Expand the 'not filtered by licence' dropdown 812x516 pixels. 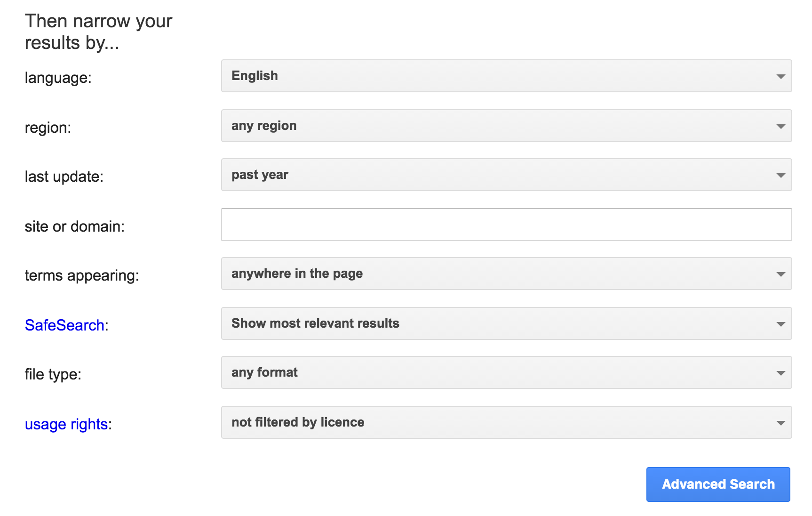click(x=506, y=422)
